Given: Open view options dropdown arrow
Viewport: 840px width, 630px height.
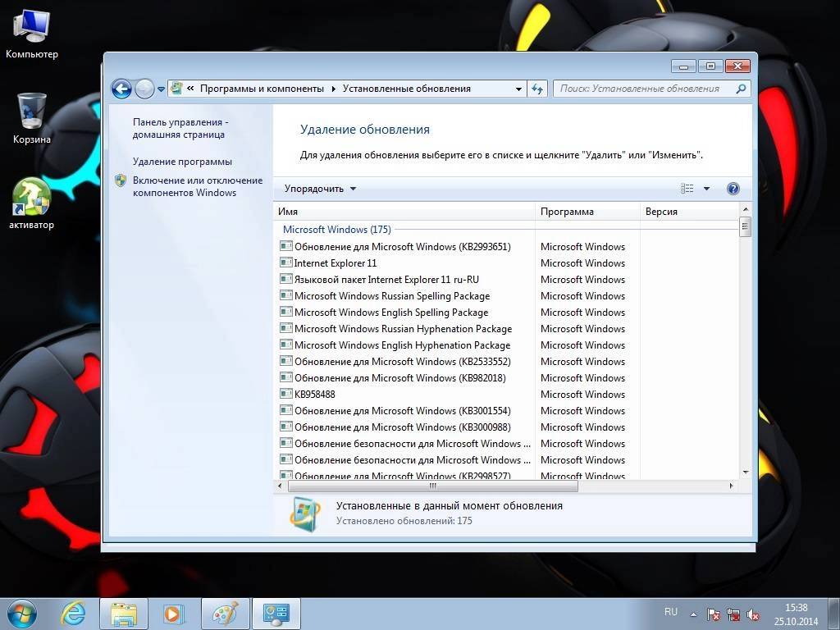Looking at the screenshot, I should (x=706, y=189).
